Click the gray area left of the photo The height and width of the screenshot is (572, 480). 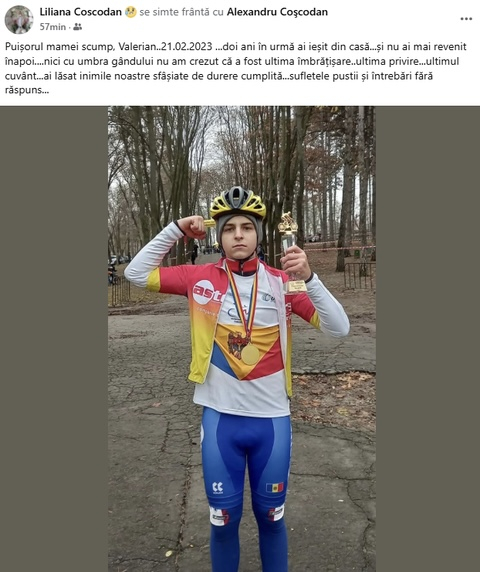pos(54,339)
